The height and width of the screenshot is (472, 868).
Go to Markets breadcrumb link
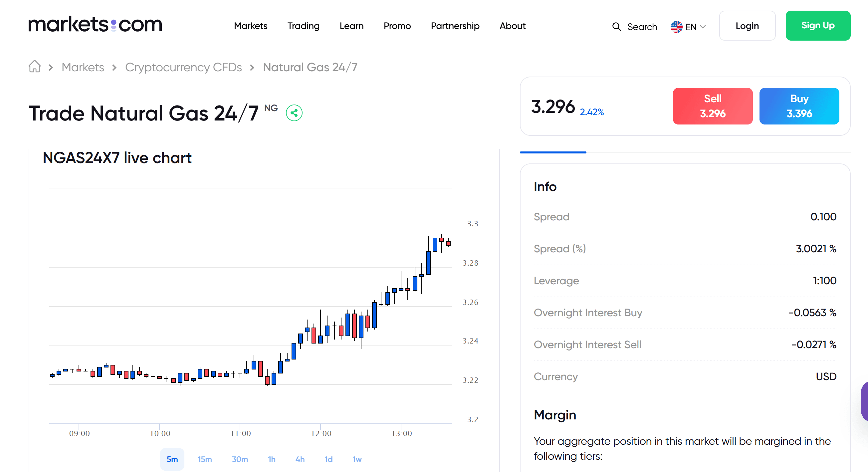(x=83, y=67)
